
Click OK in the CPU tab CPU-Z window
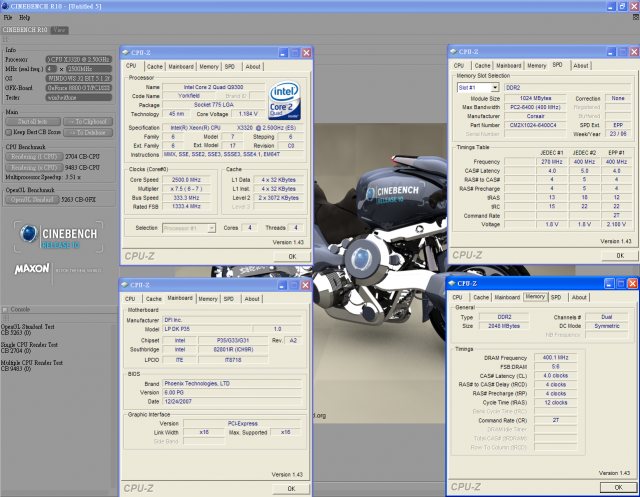[292, 257]
